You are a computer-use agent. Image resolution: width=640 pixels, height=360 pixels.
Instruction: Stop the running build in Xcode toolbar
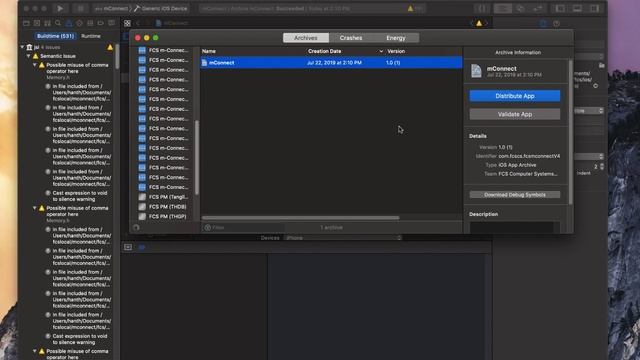[x=80, y=8]
